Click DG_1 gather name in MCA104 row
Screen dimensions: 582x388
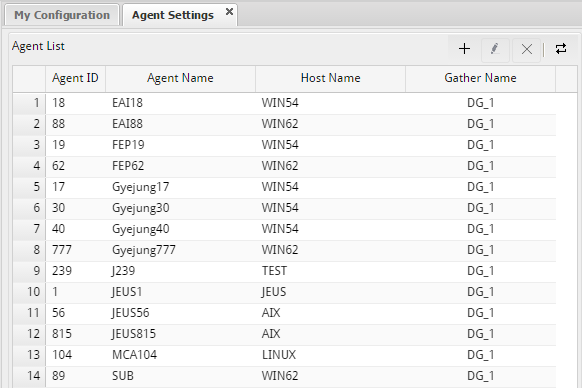pos(480,355)
